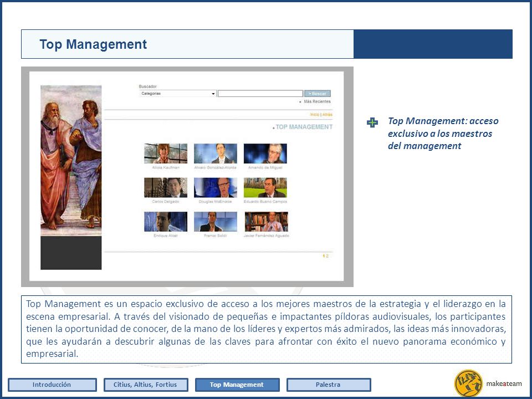This screenshot has width=532, height=399.
Task: Go to page 2 of the results
Action: click(x=328, y=256)
